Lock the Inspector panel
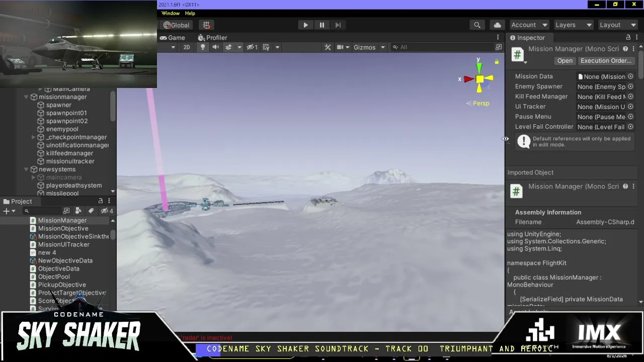Screen dimensions: 644x362 point(628,38)
